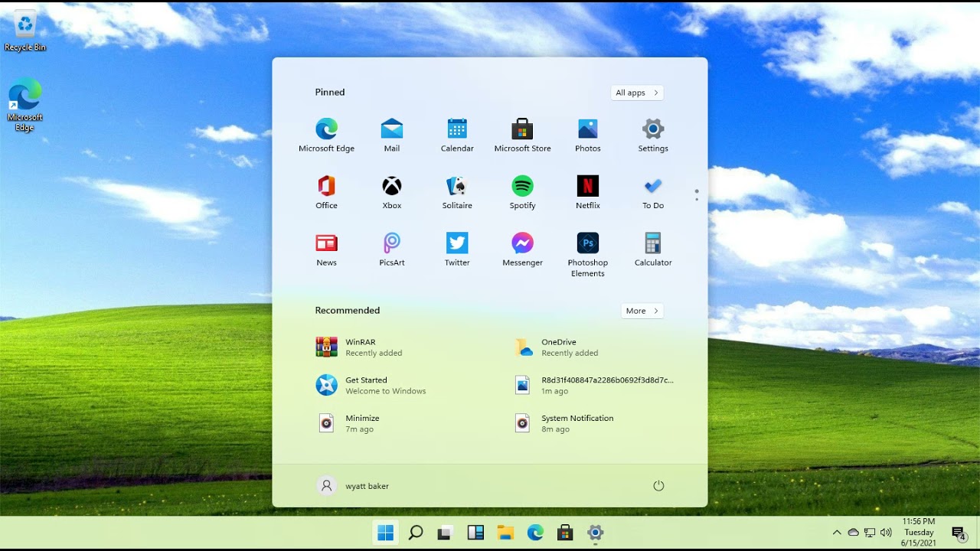Open network status in system tray

coord(870,533)
